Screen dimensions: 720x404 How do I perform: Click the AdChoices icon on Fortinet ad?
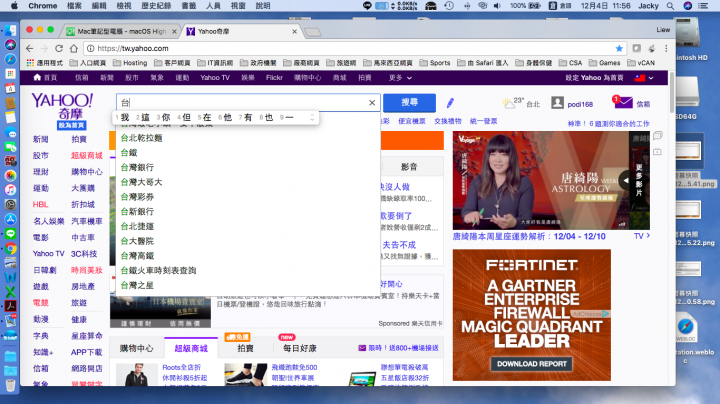click(606, 314)
